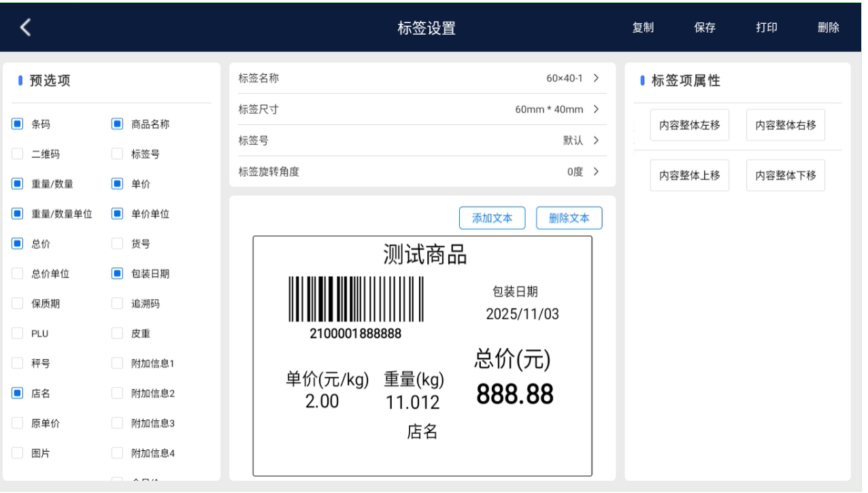The image size is (868, 493).
Task: Click 打印 in the top bar
Action: pyautogui.click(x=767, y=27)
